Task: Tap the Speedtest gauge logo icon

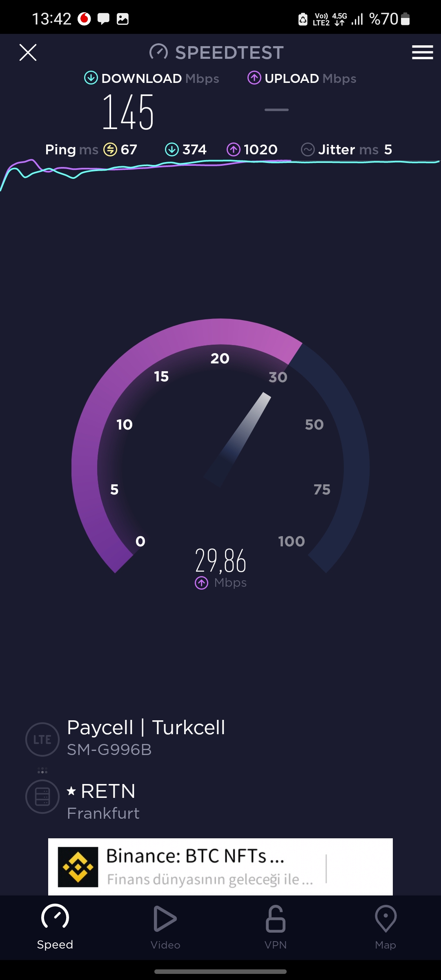Action: point(158,52)
